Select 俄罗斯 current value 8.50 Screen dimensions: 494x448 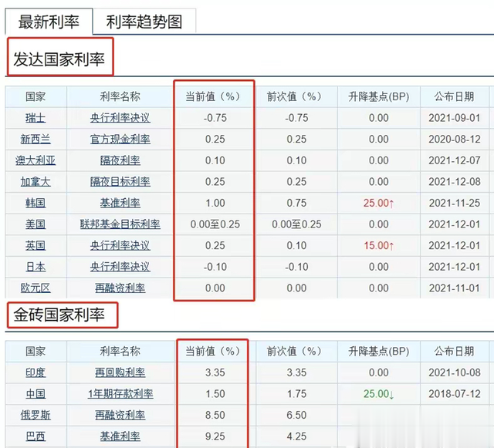click(215, 416)
